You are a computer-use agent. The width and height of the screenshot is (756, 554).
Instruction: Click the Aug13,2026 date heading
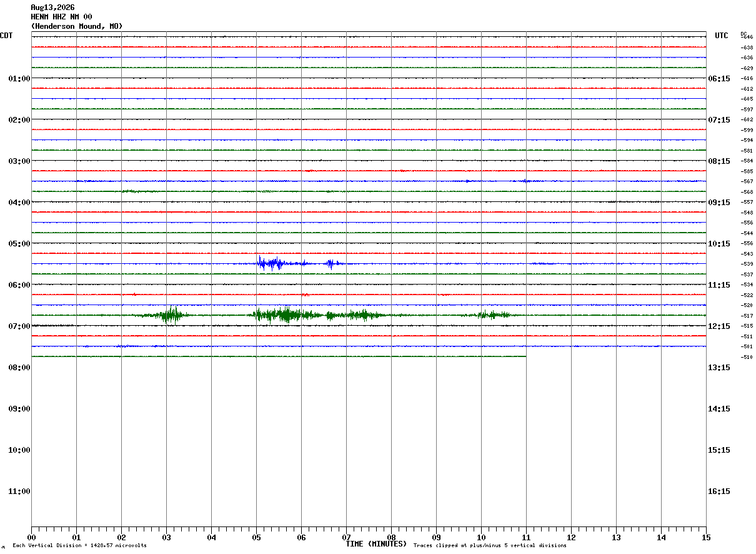click(x=52, y=8)
